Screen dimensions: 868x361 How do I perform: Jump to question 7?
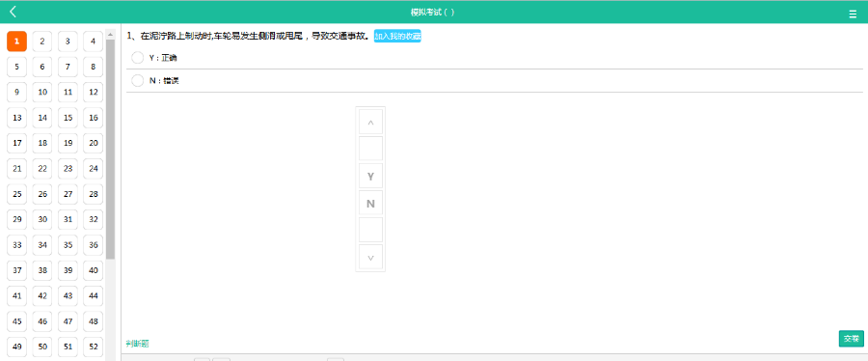click(68, 67)
